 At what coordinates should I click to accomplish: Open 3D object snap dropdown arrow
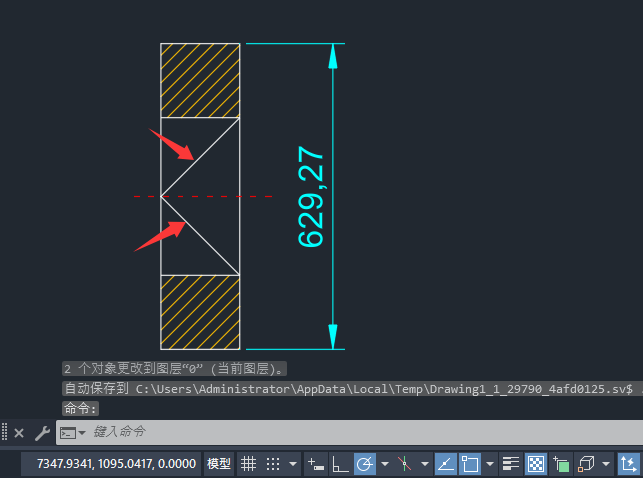606,464
